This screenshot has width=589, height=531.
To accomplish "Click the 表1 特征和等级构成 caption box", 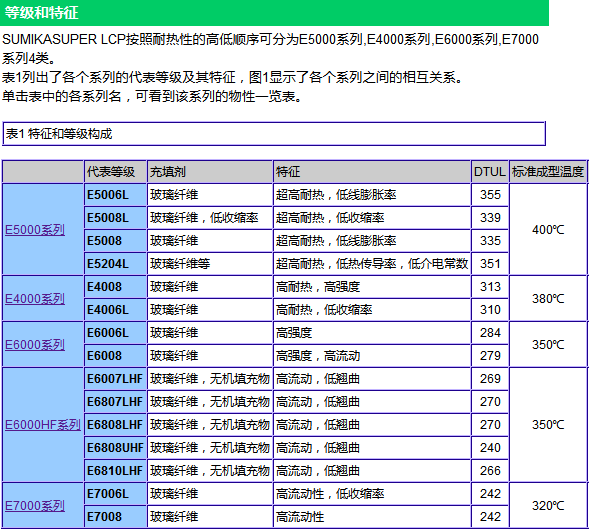I will [x=274, y=134].
